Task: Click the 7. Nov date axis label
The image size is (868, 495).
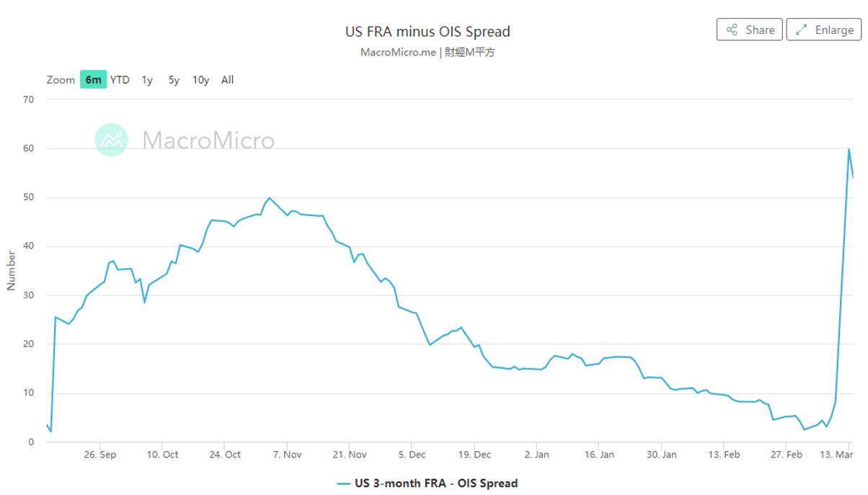Action: (286, 455)
